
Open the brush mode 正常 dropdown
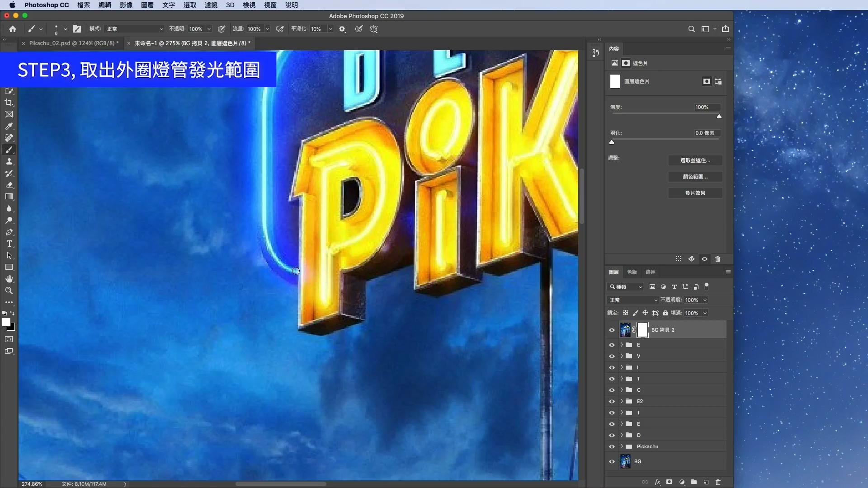click(x=134, y=28)
